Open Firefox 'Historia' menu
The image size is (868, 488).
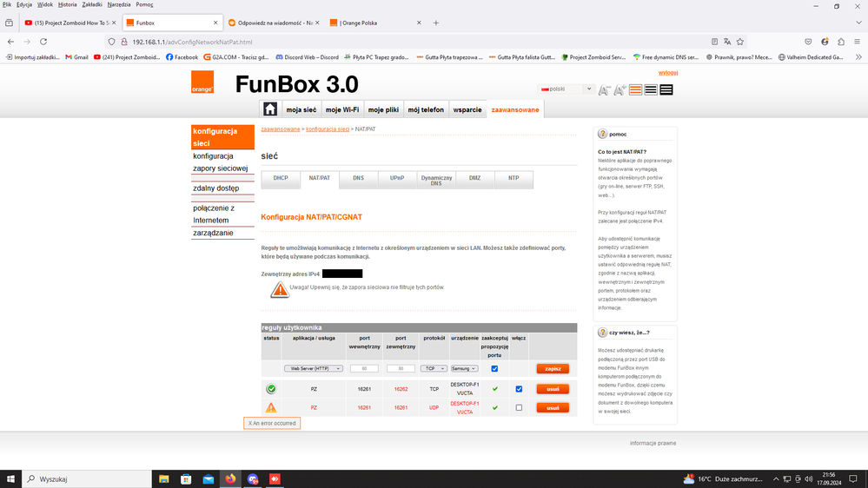click(x=68, y=4)
